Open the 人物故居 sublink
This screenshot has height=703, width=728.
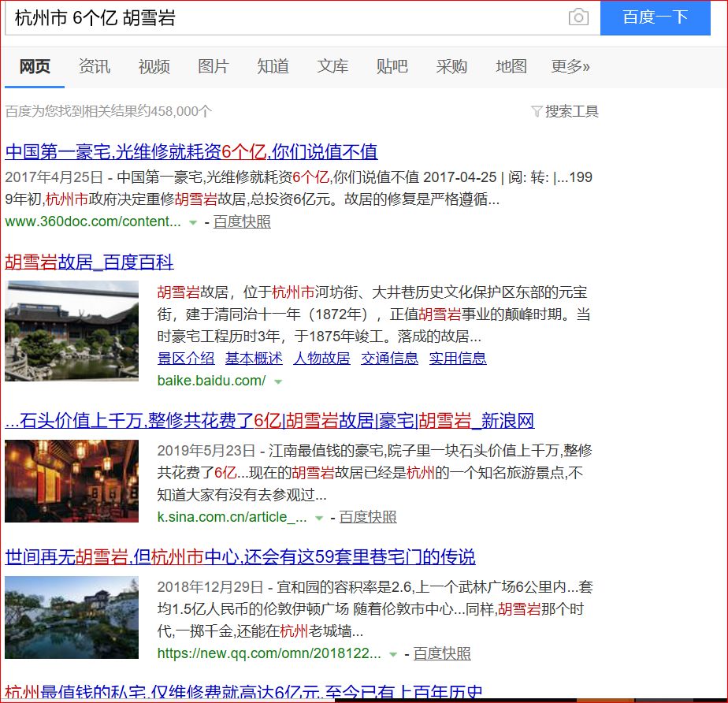[321, 359]
